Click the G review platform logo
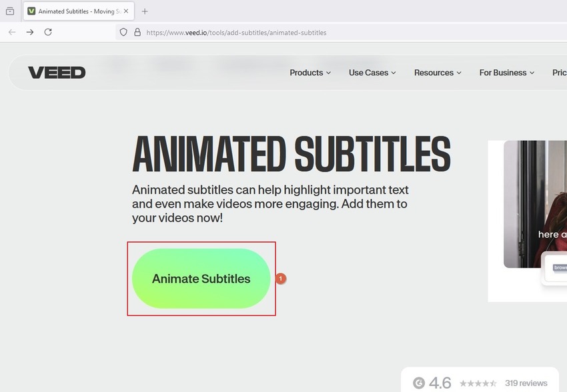The height and width of the screenshot is (392, 567). 419,383
